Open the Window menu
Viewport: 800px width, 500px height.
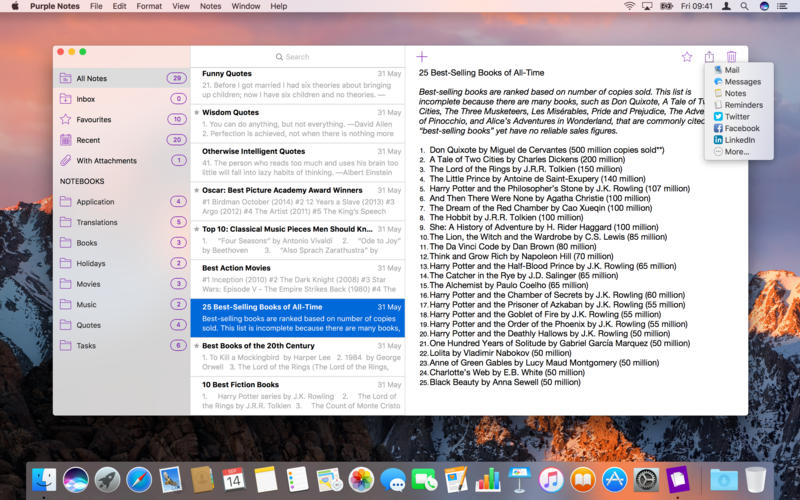pos(246,6)
